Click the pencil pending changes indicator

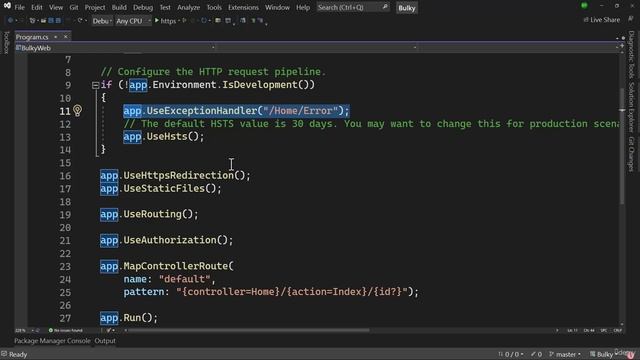pyautogui.click(x=536, y=354)
